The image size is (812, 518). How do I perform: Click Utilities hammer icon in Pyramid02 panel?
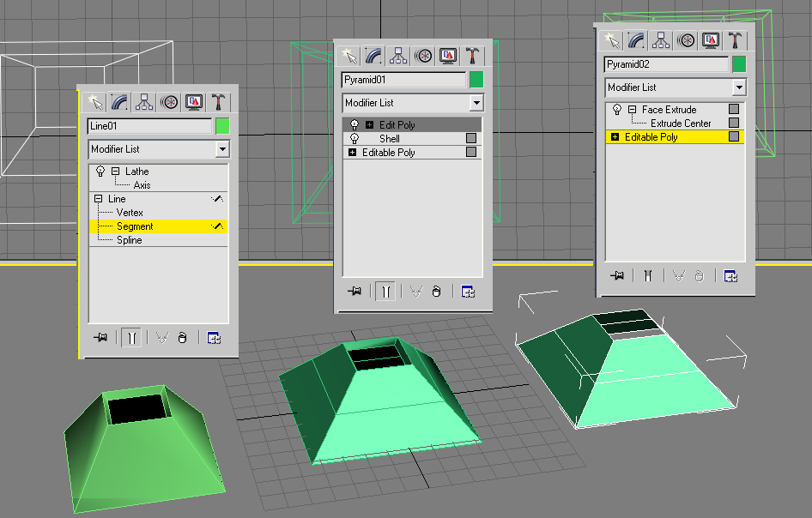[x=736, y=39]
